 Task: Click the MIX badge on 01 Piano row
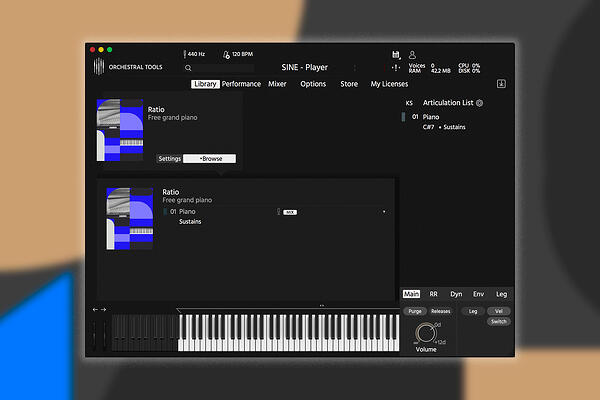290,212
